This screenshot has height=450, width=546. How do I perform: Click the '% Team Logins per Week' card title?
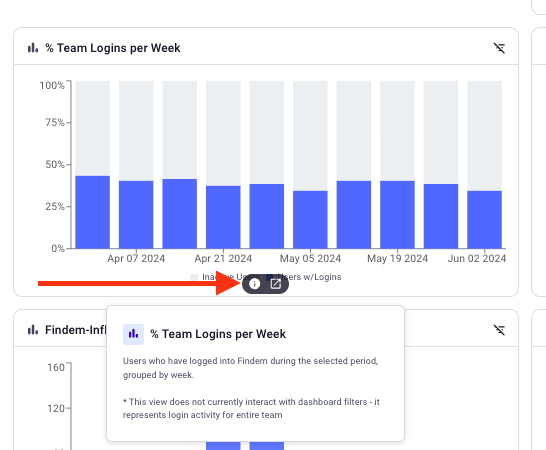pos(113,48)
